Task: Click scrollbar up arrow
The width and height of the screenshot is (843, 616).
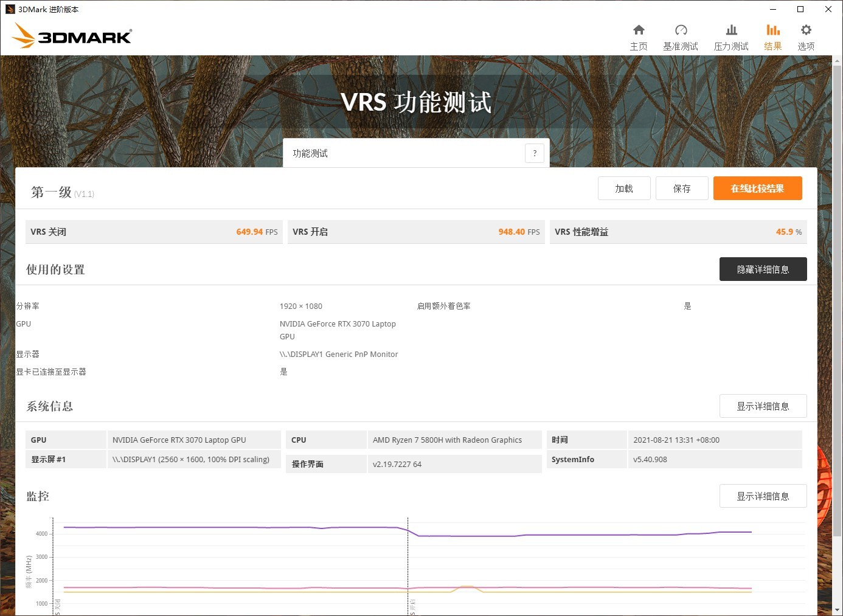Action: pos(838,61)
